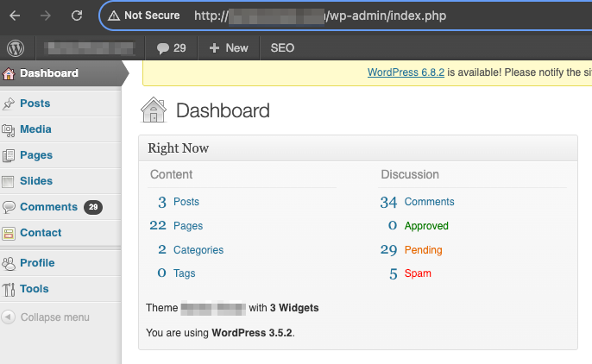Open the Posts menu
The height and width of the screenshot is (364, 592).
[35, 104]
